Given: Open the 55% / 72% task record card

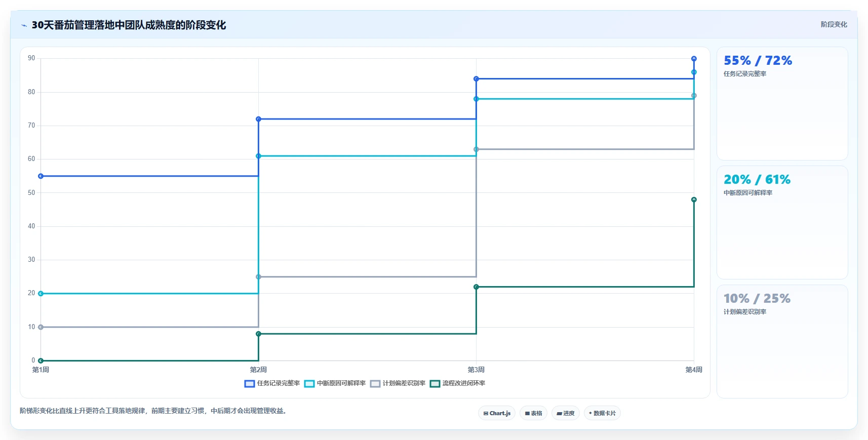Looking at the screenshot, I should point(782,104).
